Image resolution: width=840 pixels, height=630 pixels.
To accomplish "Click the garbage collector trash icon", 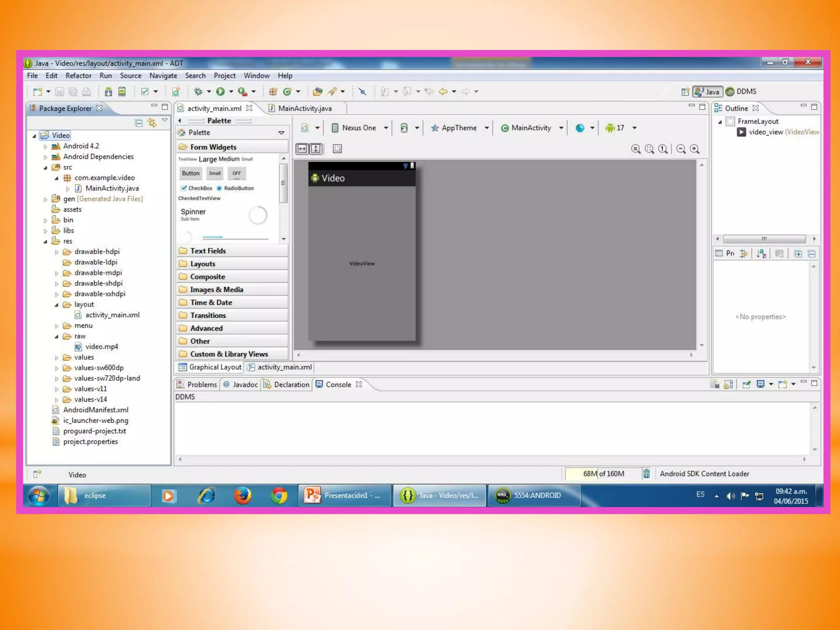I will coord(646,474).
